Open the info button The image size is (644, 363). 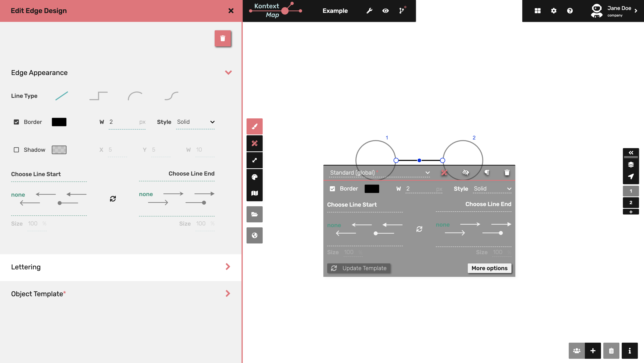point(629,351)
